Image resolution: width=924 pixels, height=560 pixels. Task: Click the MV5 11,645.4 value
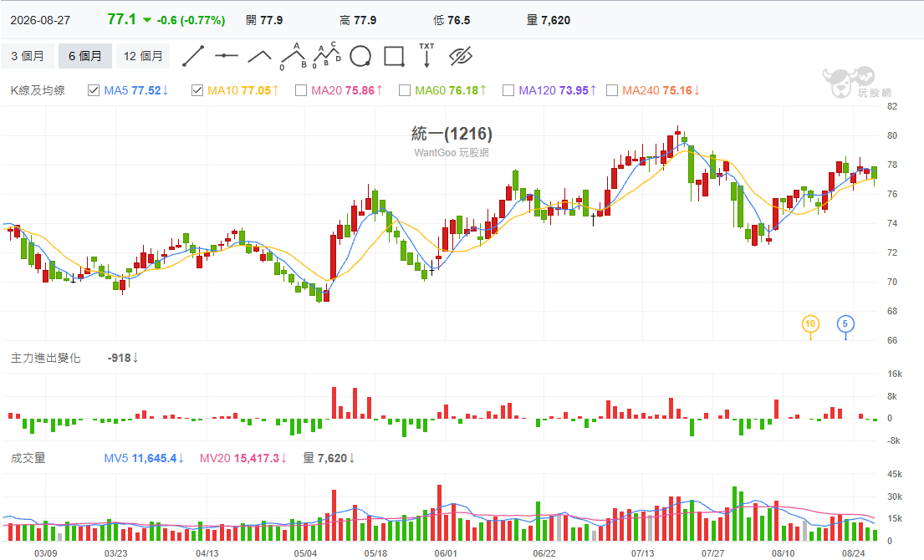tap(144, 458)
